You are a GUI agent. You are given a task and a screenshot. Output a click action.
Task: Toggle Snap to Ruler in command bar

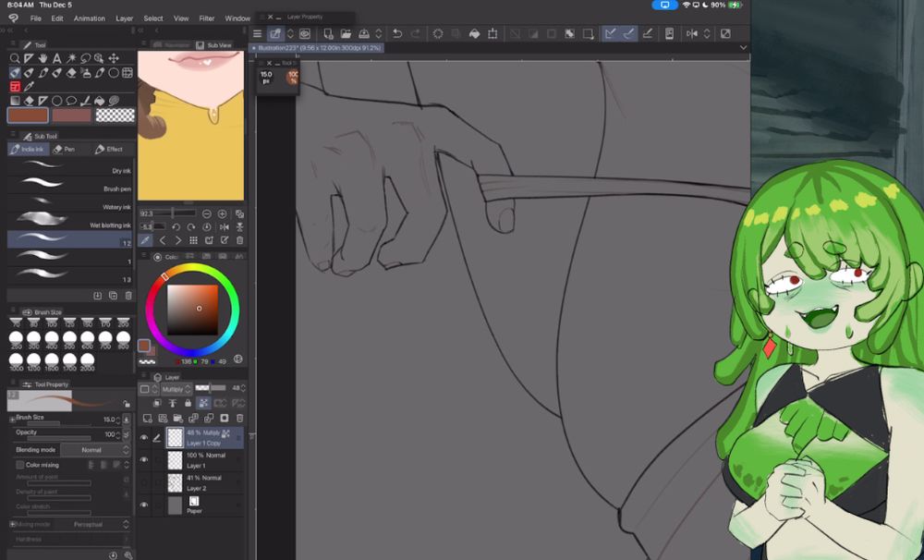pos(611,33)
